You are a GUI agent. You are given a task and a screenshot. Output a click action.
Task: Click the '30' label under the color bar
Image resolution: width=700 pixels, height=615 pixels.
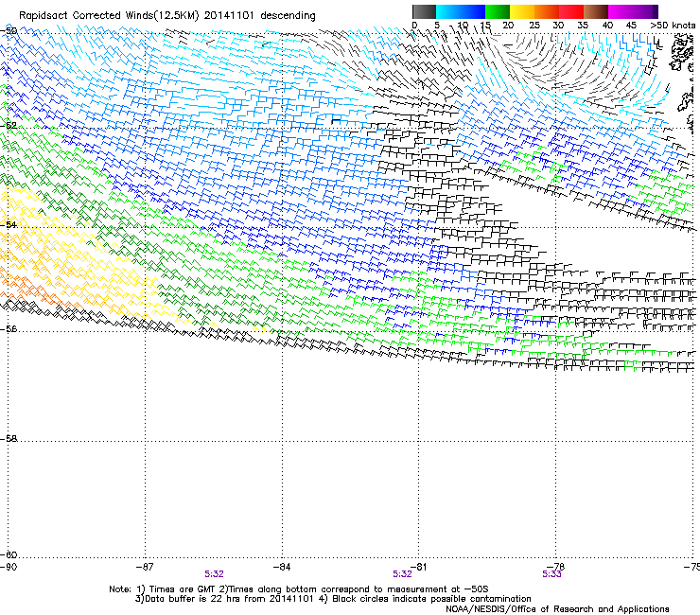[x=558, y=26]
